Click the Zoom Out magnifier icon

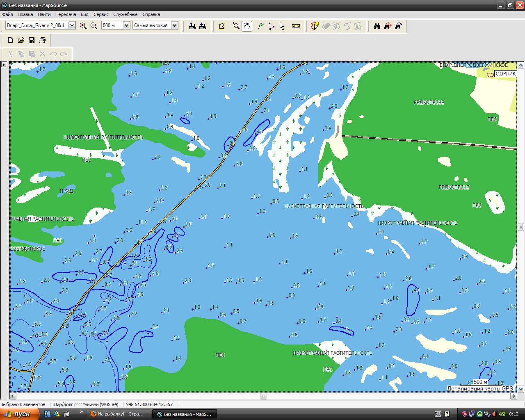[94, 26]
